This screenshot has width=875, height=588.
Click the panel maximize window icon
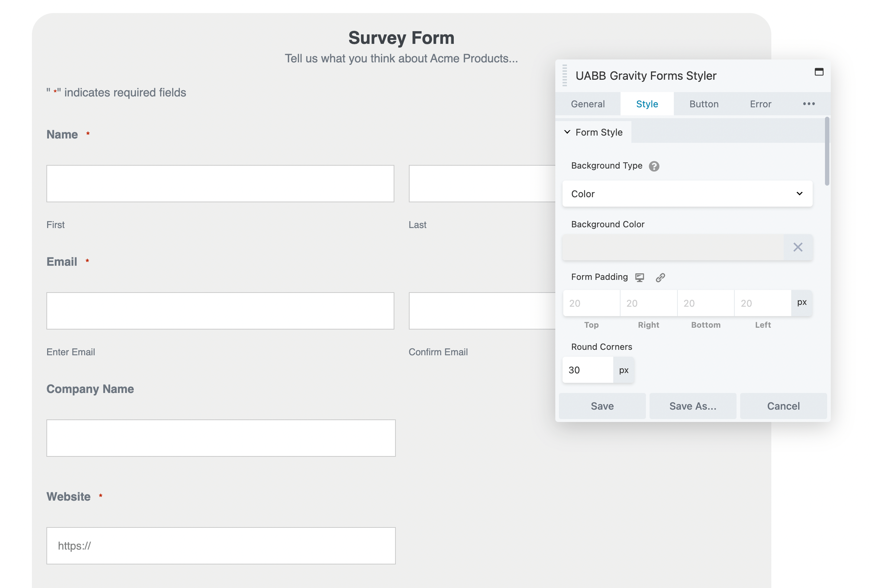(x=819, y=72)
